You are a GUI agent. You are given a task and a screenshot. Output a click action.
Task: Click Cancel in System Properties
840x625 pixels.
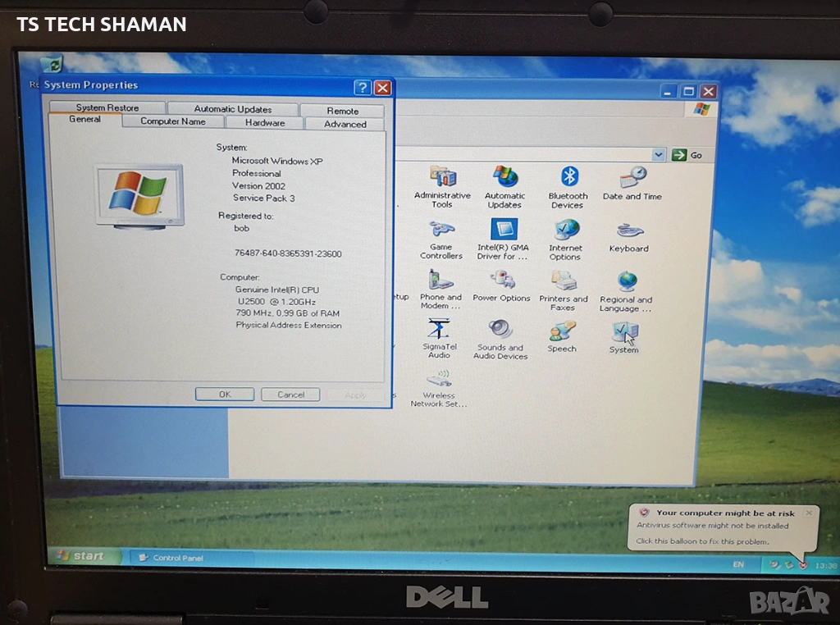click(290, 395)
